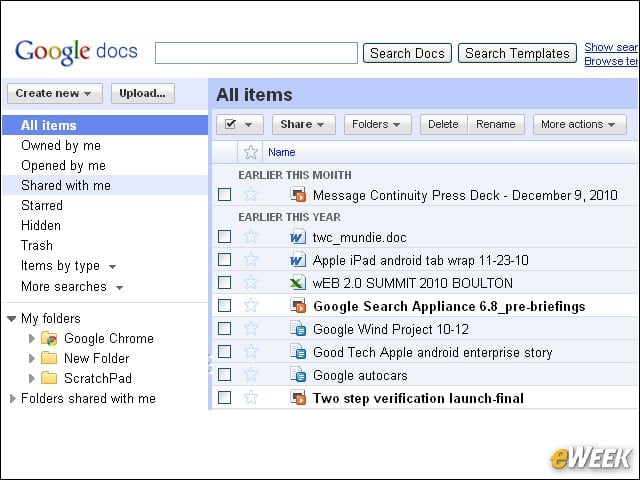Check the Two step verification launch-final checkbox
This screenshot has width=640, height=480.
(224, 397)
